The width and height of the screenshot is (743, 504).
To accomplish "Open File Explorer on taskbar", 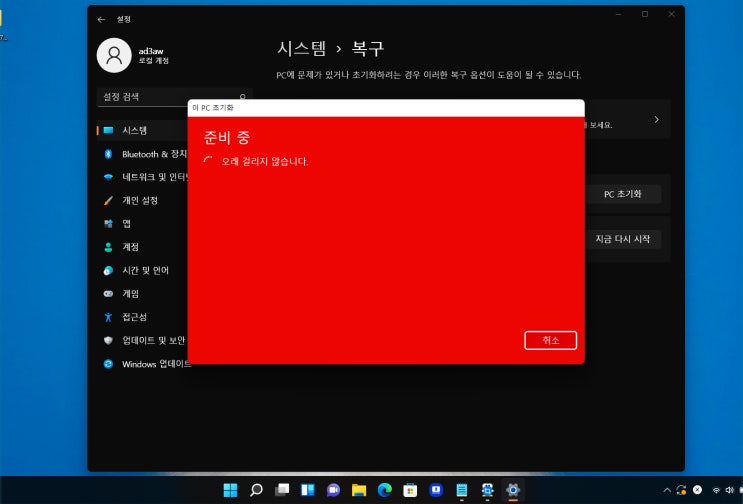I will pyautogui.click(x=359, y=490).
